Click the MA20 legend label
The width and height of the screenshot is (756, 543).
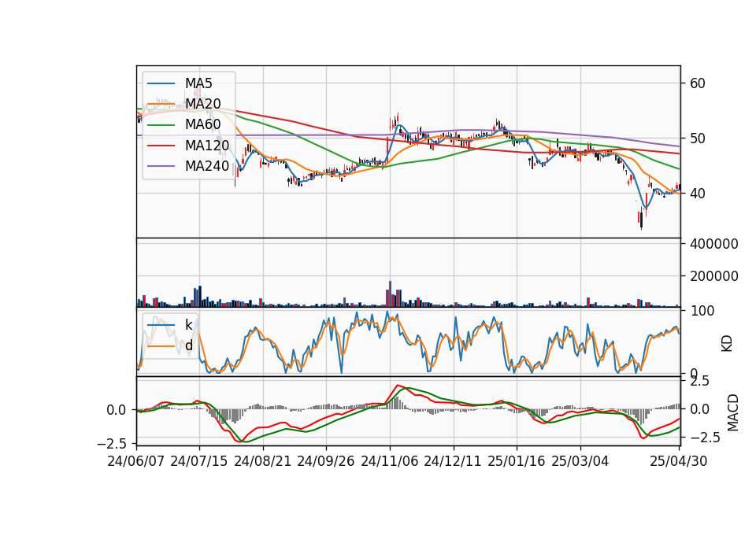point(203,104)
